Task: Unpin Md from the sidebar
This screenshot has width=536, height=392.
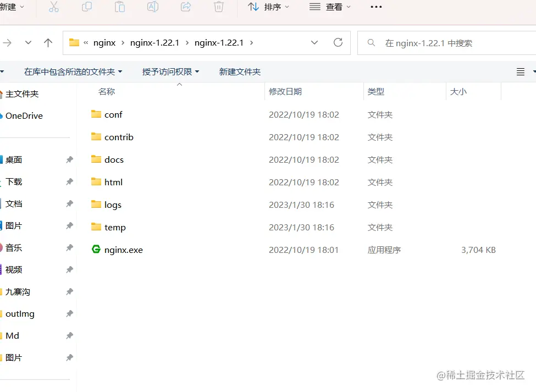Action: [x=70, y=335]
